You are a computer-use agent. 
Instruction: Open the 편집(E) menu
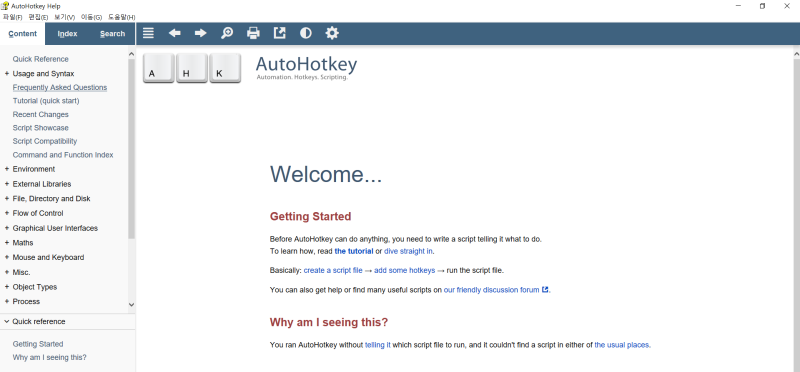click(38, 17)
